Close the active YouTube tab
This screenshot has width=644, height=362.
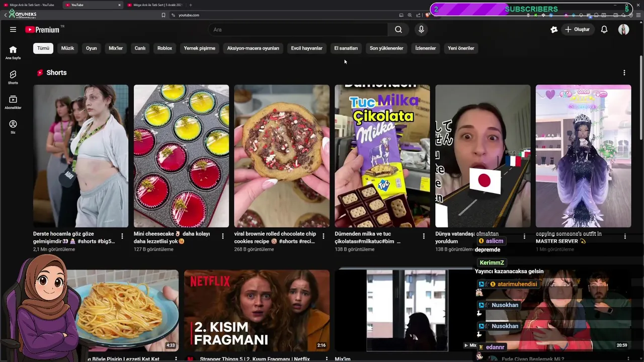[119, 5]
